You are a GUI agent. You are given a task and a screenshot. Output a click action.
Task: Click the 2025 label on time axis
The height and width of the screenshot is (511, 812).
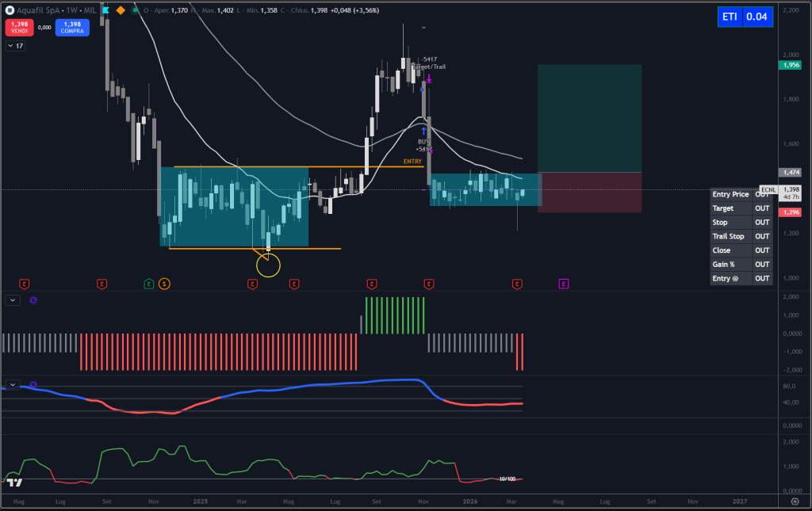(x=200, y=501)
